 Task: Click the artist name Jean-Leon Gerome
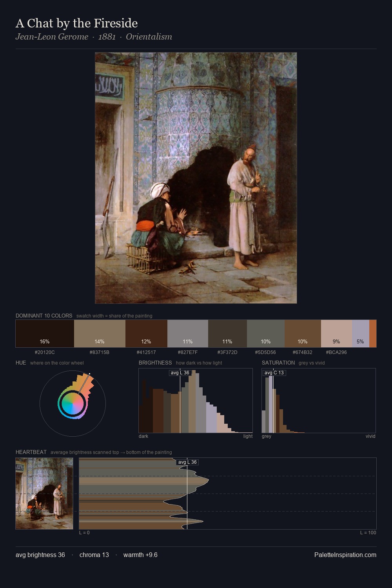tap(52, 37)
